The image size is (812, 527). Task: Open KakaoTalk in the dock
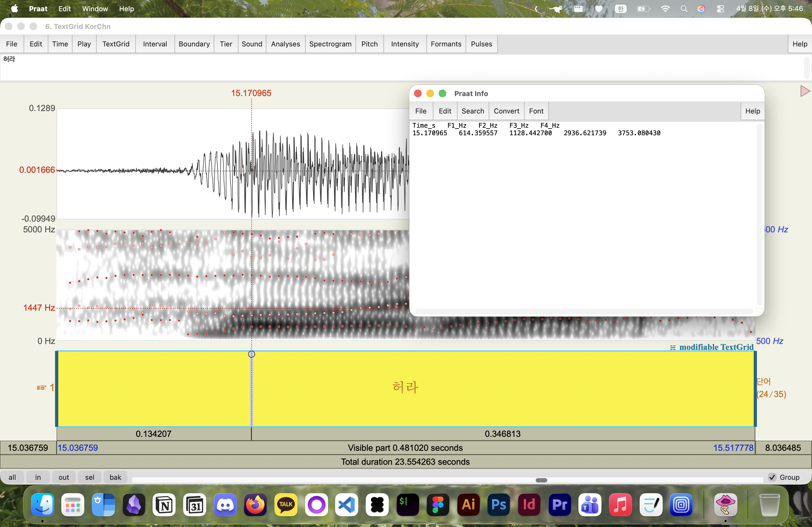click(x=285, y=504)
